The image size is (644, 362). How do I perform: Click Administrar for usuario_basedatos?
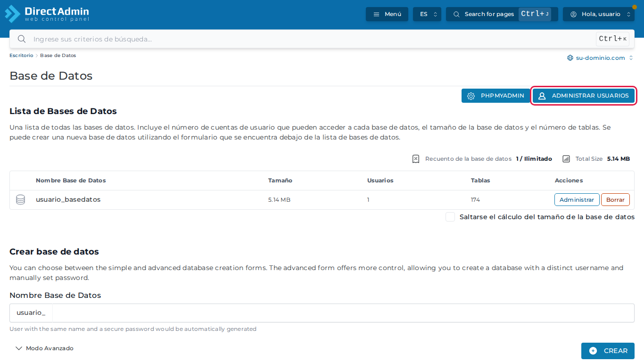coord(577,200)
